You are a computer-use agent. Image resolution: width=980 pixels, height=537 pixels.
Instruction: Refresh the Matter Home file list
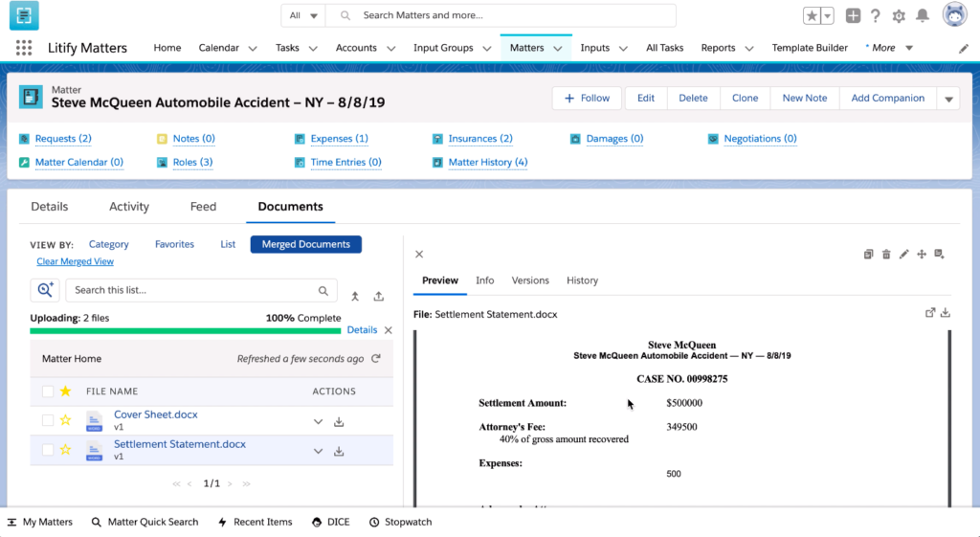pyautogui.click(x=375, y=359)
